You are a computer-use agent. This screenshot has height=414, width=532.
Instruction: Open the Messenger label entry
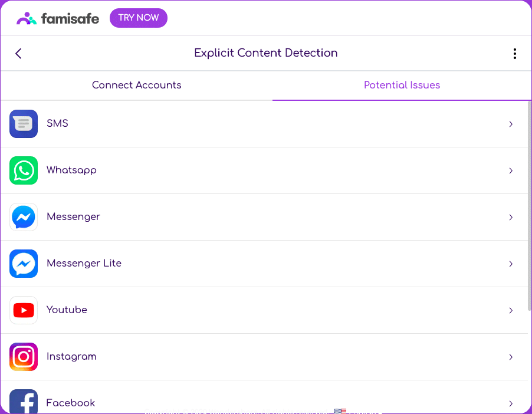pos(73,217)
